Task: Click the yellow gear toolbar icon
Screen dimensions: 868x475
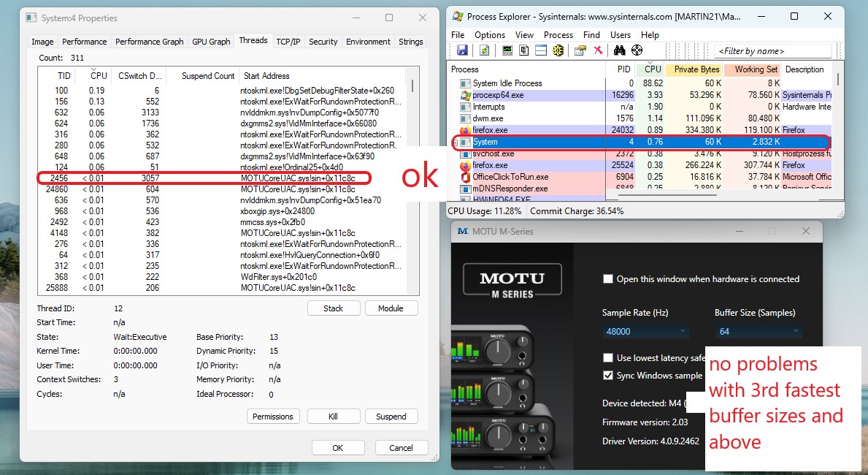Action: [x=558, y=50]
